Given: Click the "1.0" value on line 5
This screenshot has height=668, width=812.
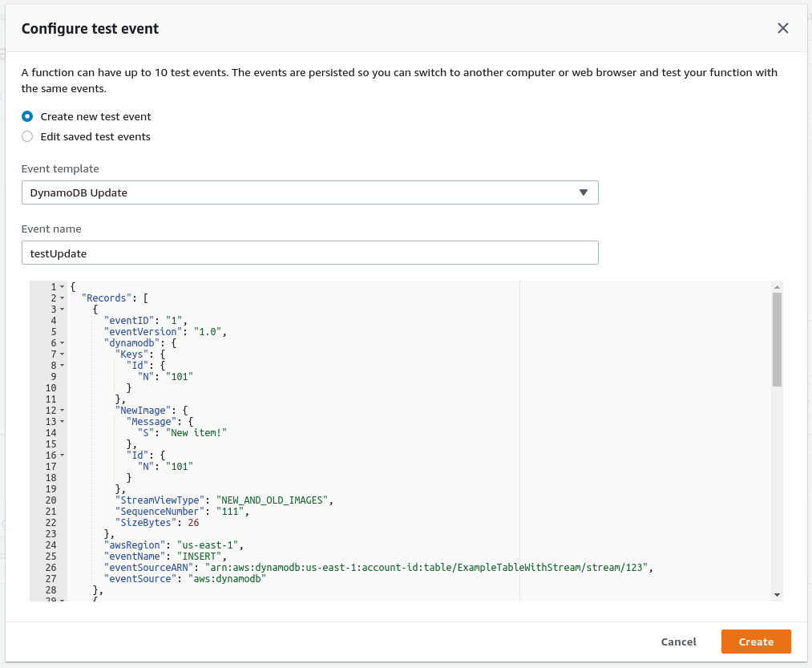Looking at the screenshot, I should point(208,332).
